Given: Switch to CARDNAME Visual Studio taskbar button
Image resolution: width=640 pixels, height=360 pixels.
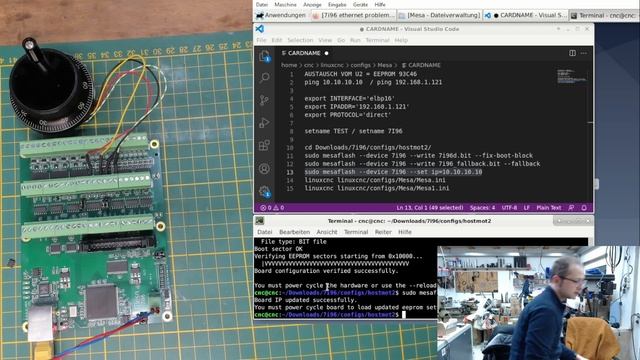Looking at the screenshot, I should (526, 16).
